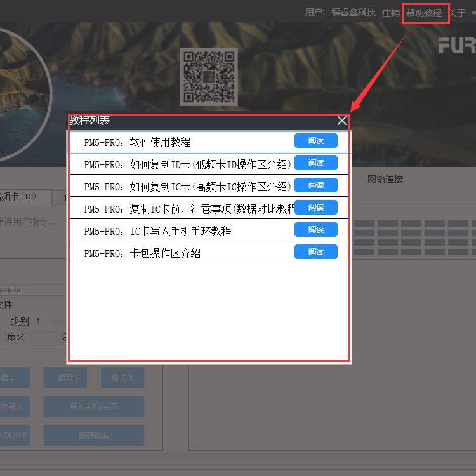
Task: Adjust the 级别 slider
Action: coord(58,321)
